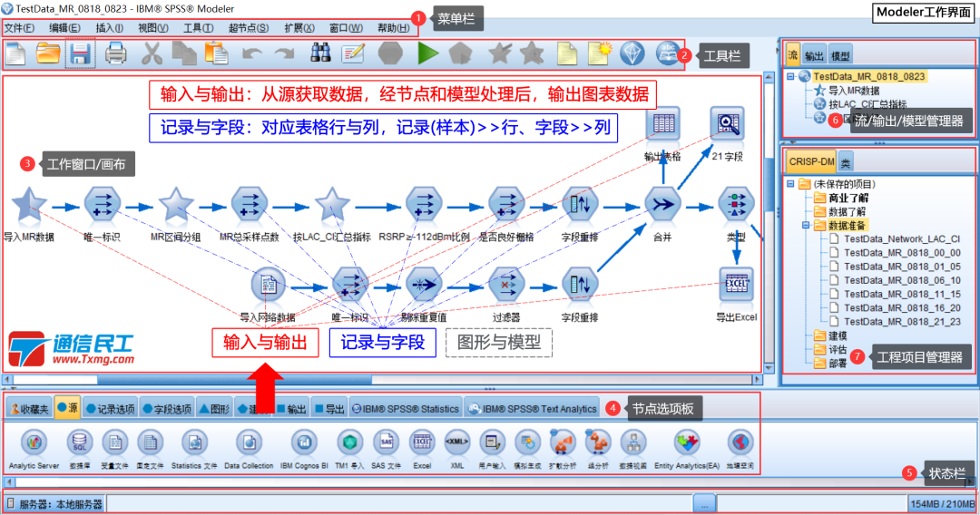Pick the Entity Analytics(EA) palette node
This screenshot has width=980, height=515.
(x=687, y=442)
